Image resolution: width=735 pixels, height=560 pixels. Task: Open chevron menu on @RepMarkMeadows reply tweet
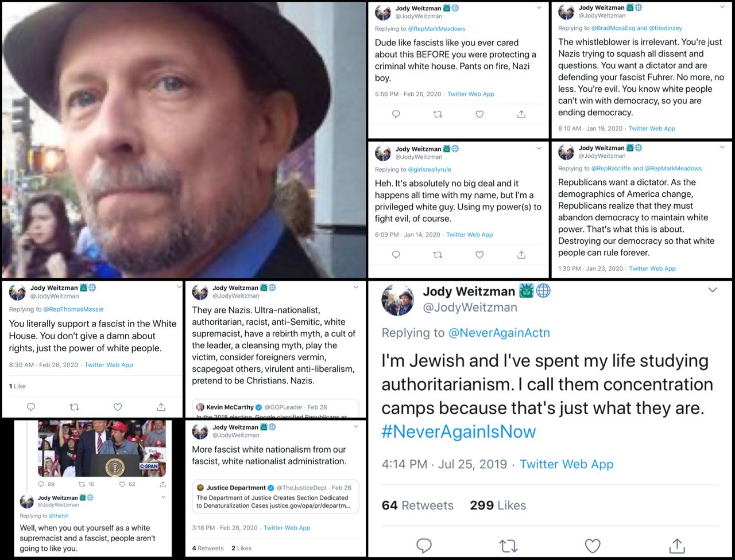539,7
